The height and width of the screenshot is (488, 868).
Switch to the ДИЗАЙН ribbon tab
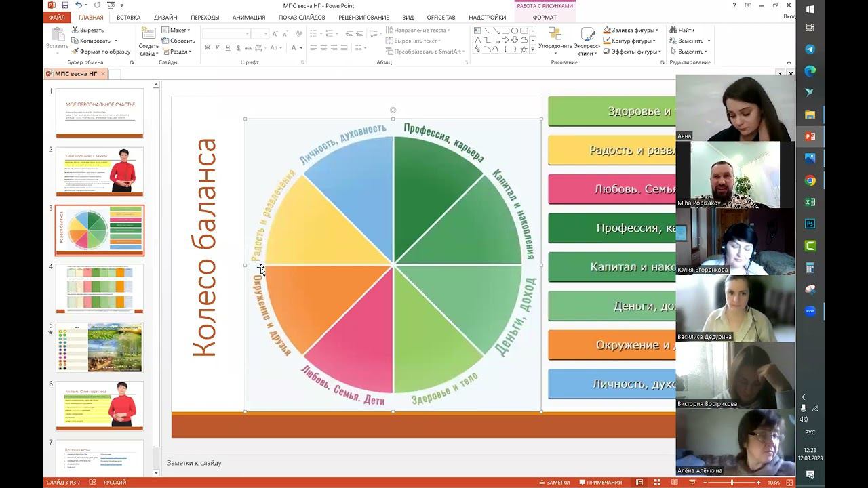point(165,18)
